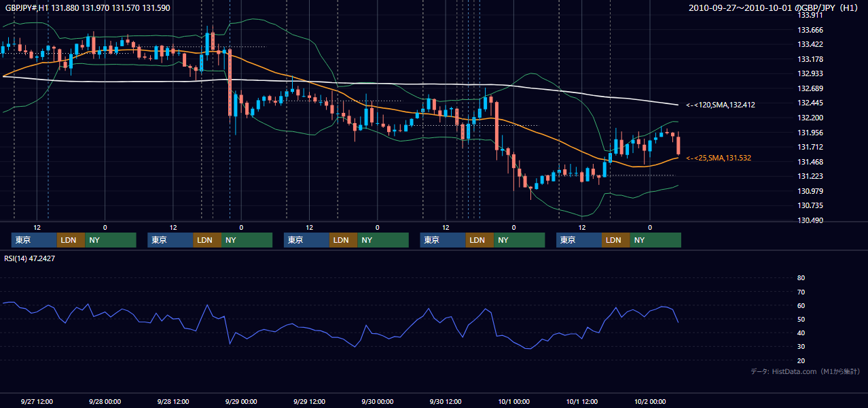
Task: Click the HistData.com data source credit
Action: (806, 371)
